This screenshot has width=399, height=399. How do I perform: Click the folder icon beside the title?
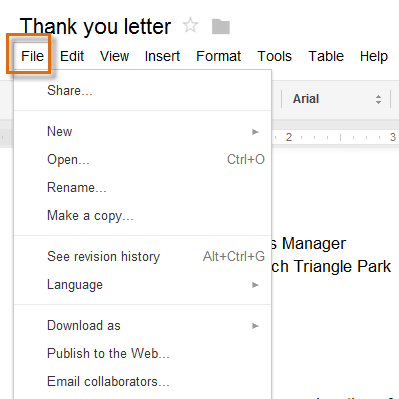[x=221, y=26]
